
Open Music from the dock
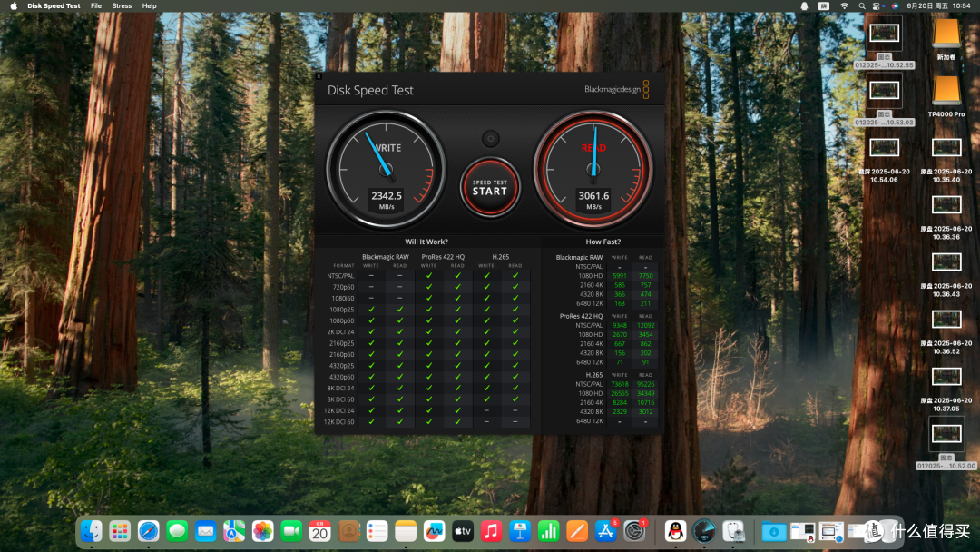[x=491, y=531]
